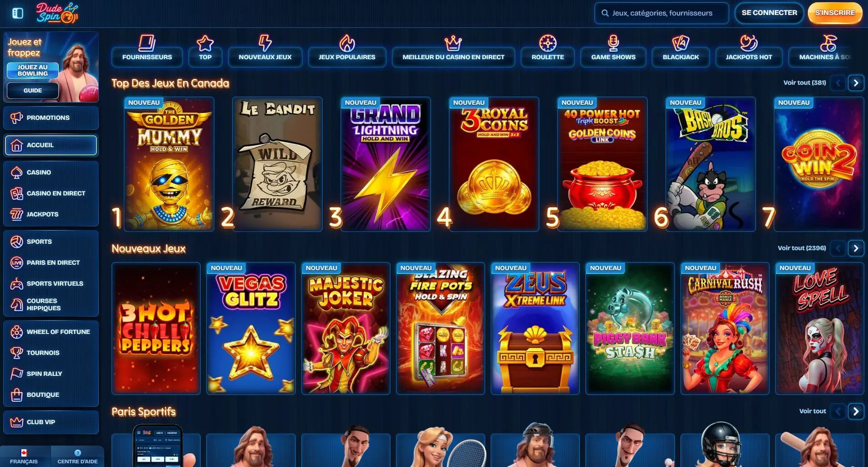Advance the Top Des Jeux carousel to the next games
This screenshot has width=868, height=467.
856,83
